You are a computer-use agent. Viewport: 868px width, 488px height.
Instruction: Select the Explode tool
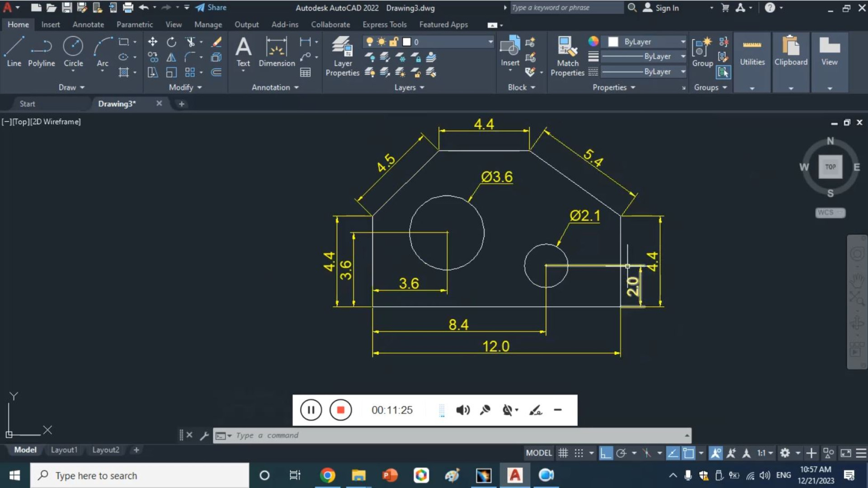click(217, 57)
